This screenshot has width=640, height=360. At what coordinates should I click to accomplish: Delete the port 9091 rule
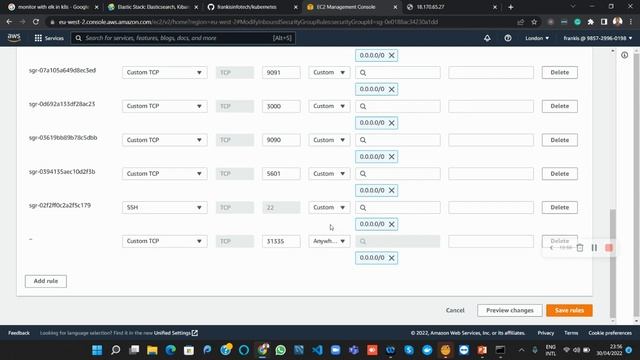click(560, 72)
